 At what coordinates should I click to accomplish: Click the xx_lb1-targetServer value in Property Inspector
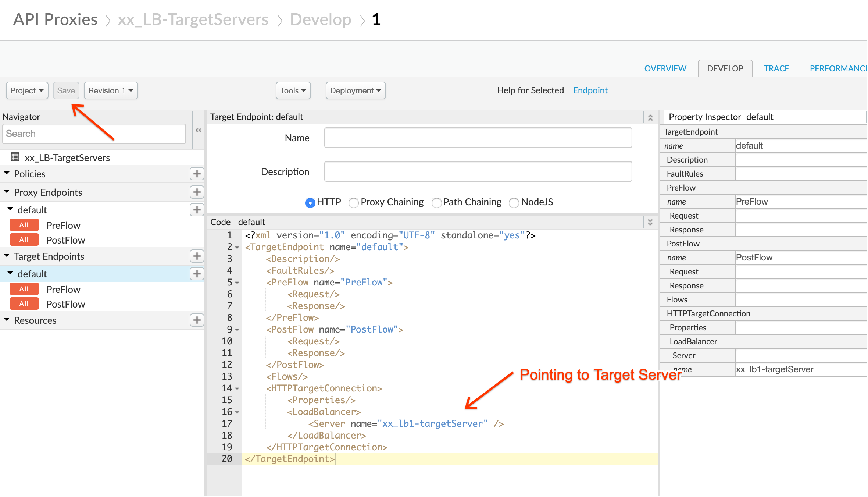[801, 369]
